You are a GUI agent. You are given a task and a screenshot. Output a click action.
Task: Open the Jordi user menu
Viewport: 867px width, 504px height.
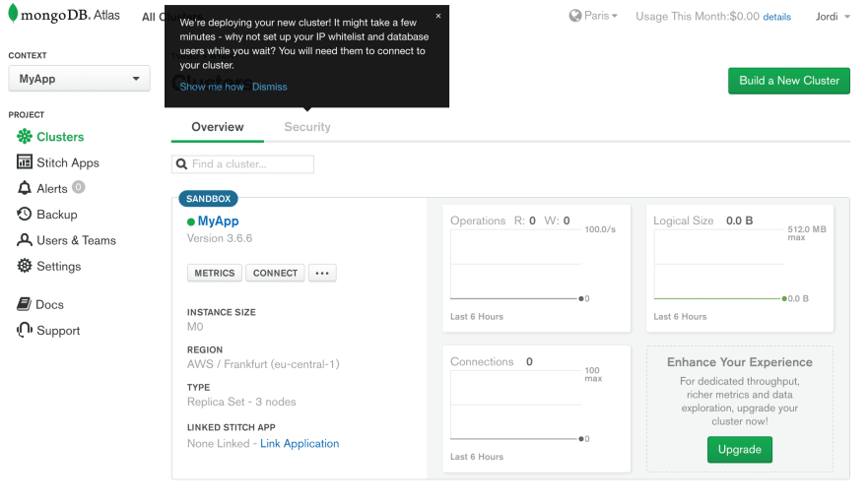(833, 17)
